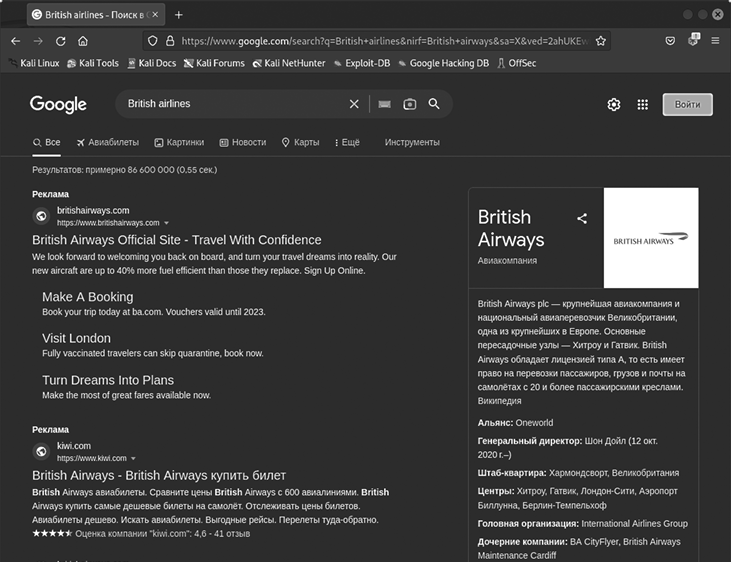Switch to the Новости search tab

tap(243, 142)
